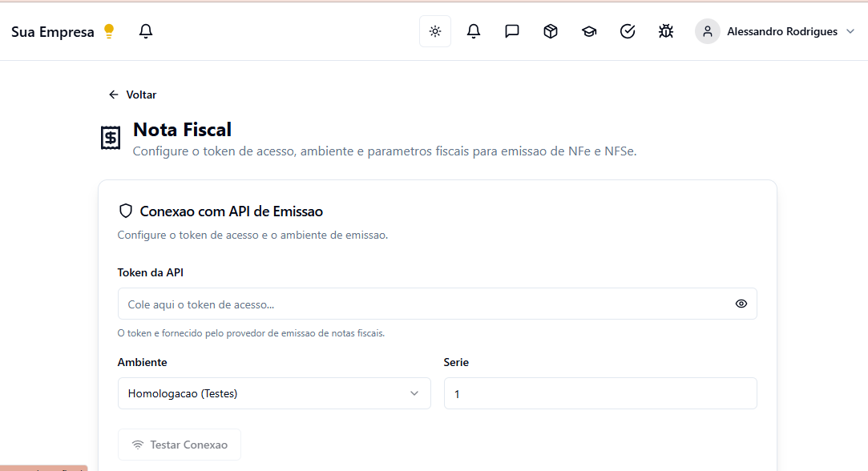The image size is (868, 471).
Task: Click the checkmark circle icon
Action: (x=627, y=30)
